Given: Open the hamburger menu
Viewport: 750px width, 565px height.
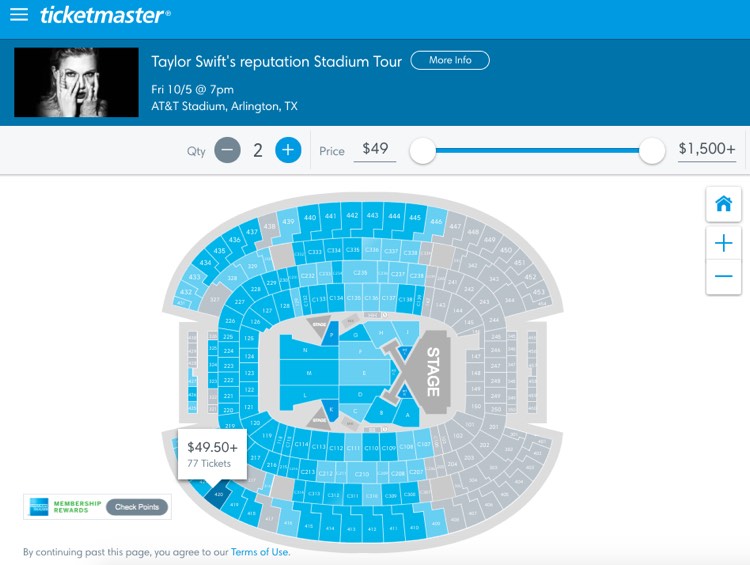Looking at the screenshot, I should [19, 14].
